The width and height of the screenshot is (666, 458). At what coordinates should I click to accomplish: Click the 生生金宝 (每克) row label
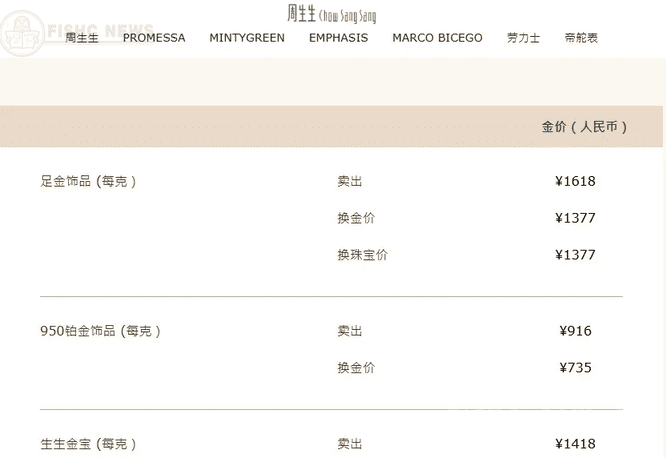click(x=88, y=444)
